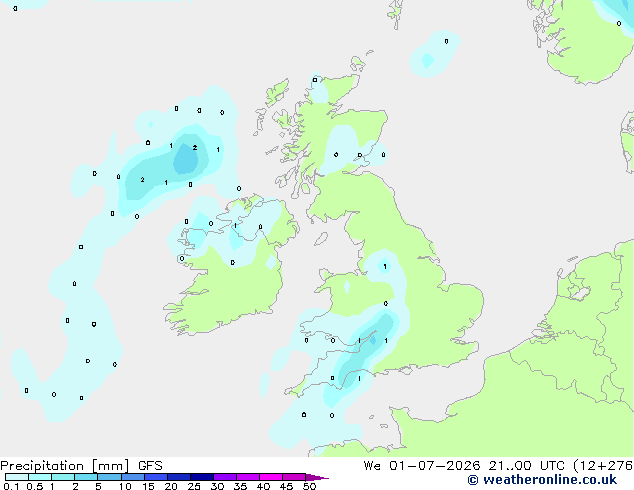Click the 20–25 mm dark blue swatch

pyautogui.click(x=179, y=477)
